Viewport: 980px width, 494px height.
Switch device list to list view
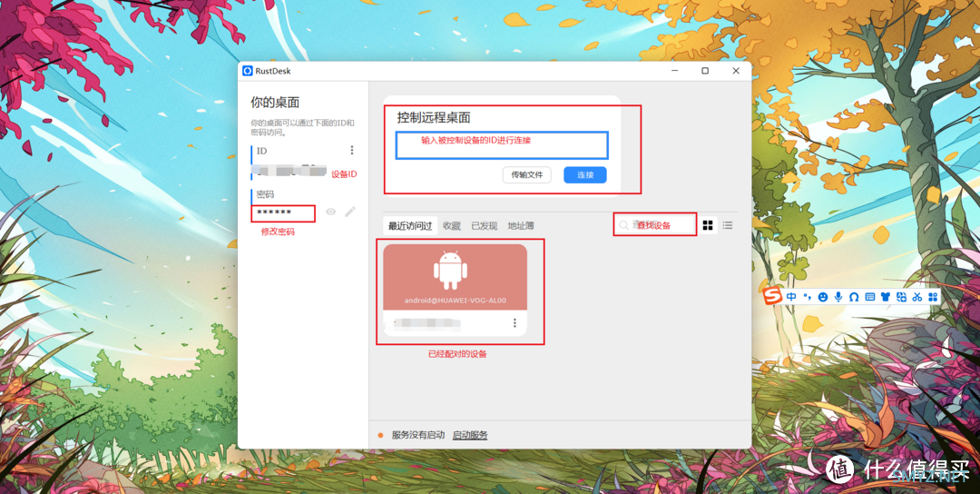(x=728, y=225)
